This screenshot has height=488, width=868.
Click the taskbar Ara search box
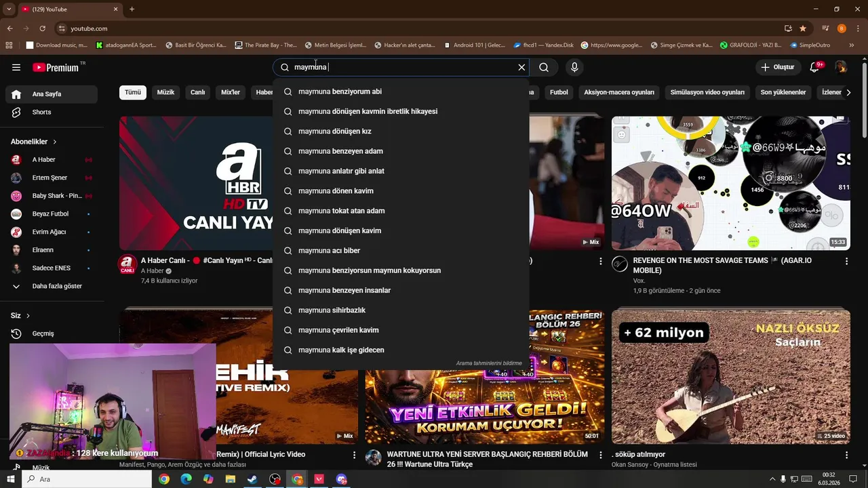(87, 479)
